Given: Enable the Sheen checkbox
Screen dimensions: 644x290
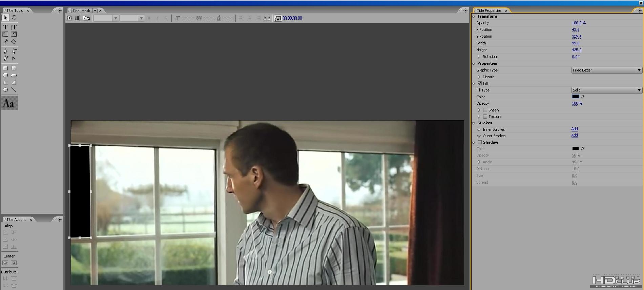Looking at the screenshot, I should (485, 110).
